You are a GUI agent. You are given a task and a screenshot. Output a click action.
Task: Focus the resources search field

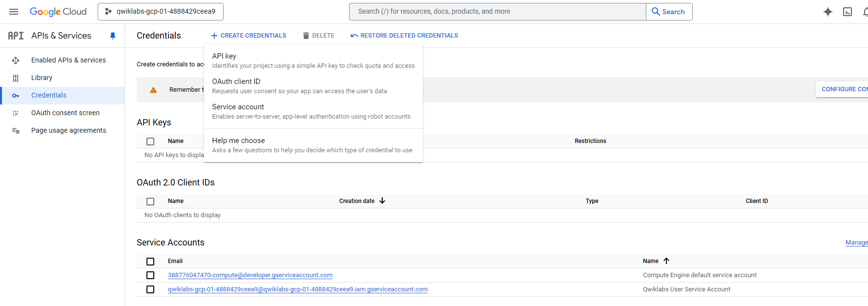[x=497, y=12]
